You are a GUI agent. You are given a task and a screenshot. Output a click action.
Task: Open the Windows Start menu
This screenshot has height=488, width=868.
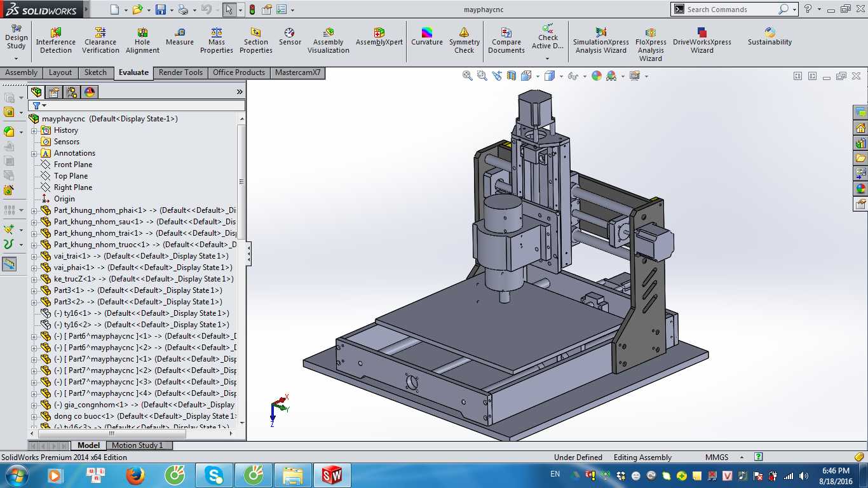tap(15, 475)
